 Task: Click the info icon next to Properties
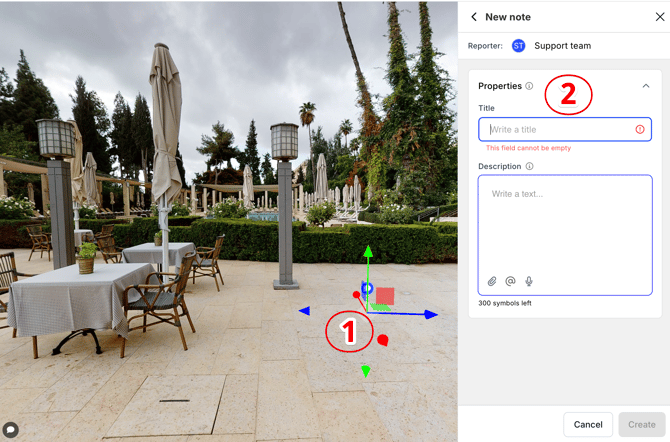point(529,86)
